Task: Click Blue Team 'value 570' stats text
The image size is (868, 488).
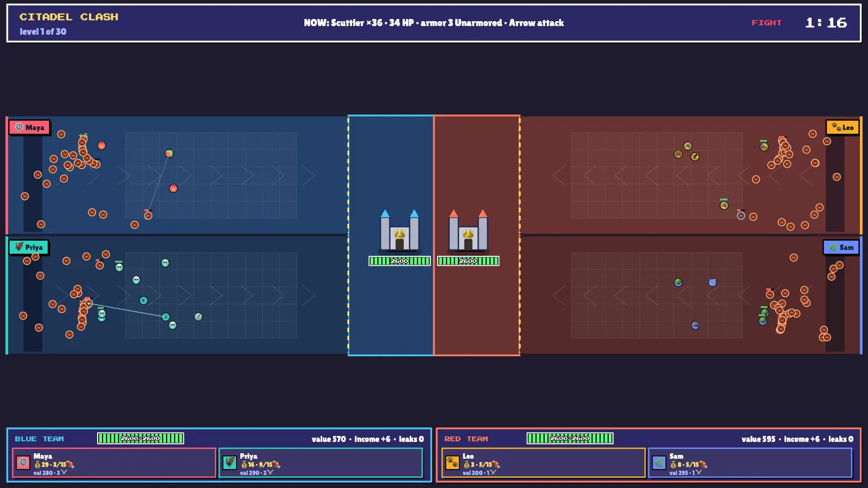Action: click(368, 439)
